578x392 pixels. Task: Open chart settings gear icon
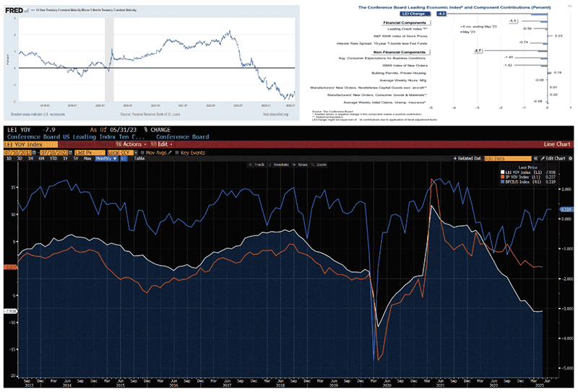pos(570,158)
